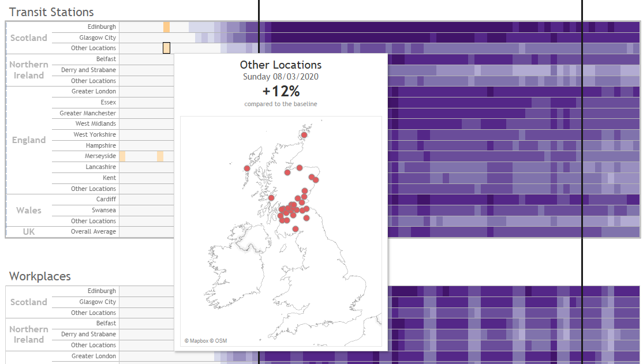Click the Overall Average row label
Viewport: 643px width, 364px height.
pyautogui.click(x=94, y=231)
